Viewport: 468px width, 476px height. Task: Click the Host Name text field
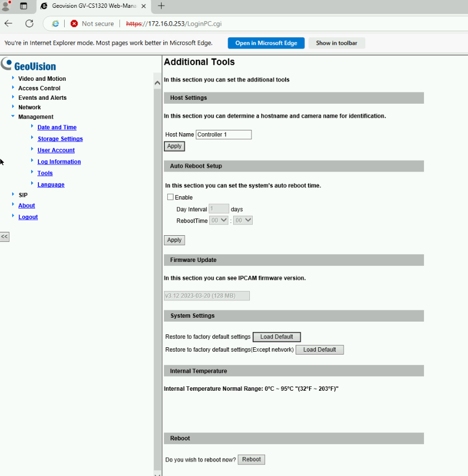pos(223,134)
